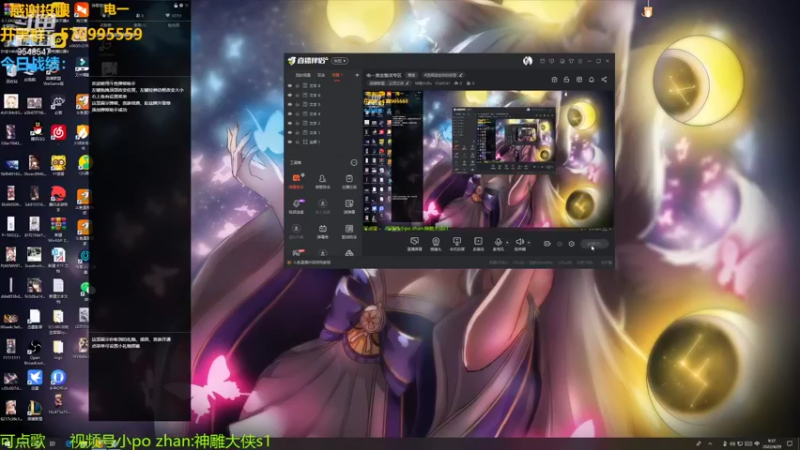Screen dimensions: 800x450
Task: Open the notice text in bottom status bar
Action: point(310,262)
